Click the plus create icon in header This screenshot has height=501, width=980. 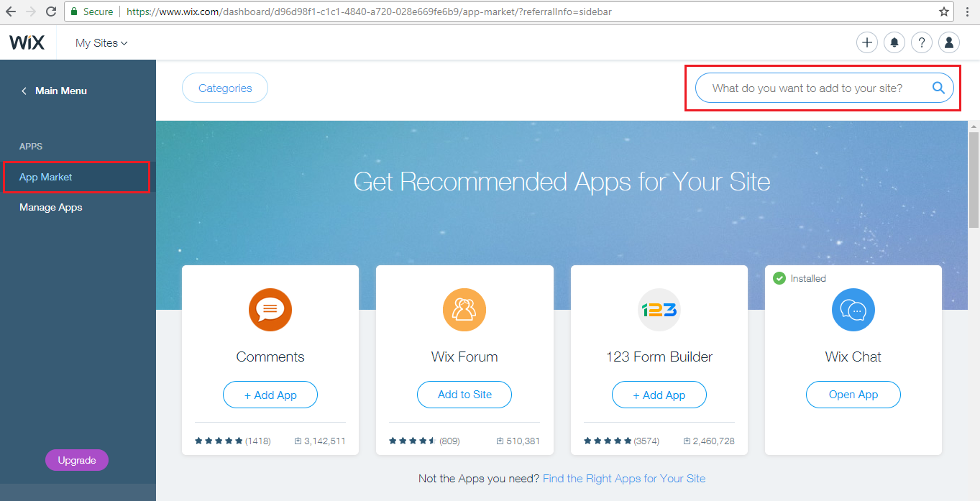pos(867,42)
